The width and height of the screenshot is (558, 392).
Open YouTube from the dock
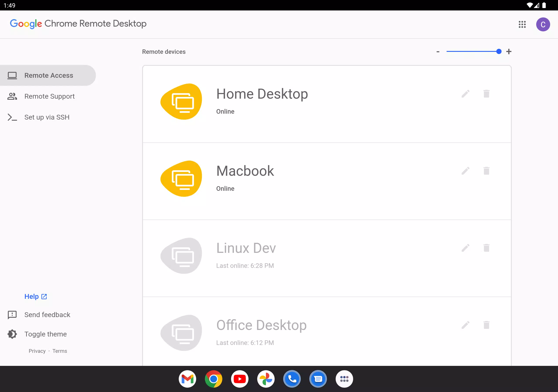[x=240, y=379]
